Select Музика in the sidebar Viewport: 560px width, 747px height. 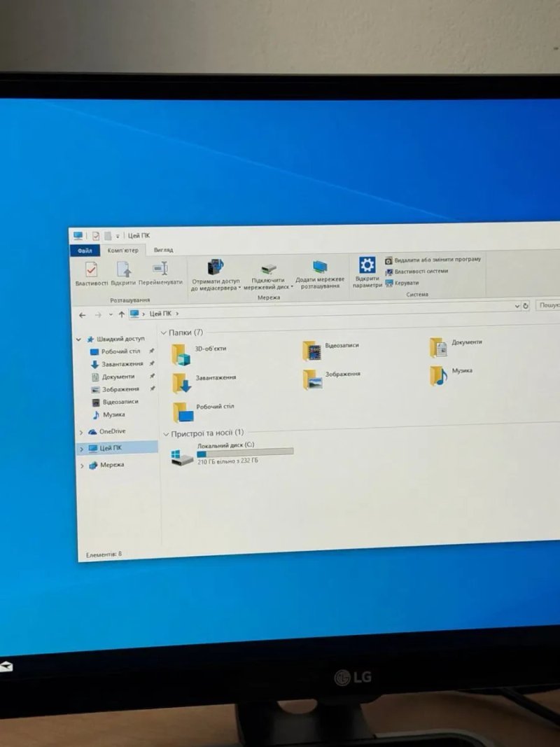tap(108, 415)
